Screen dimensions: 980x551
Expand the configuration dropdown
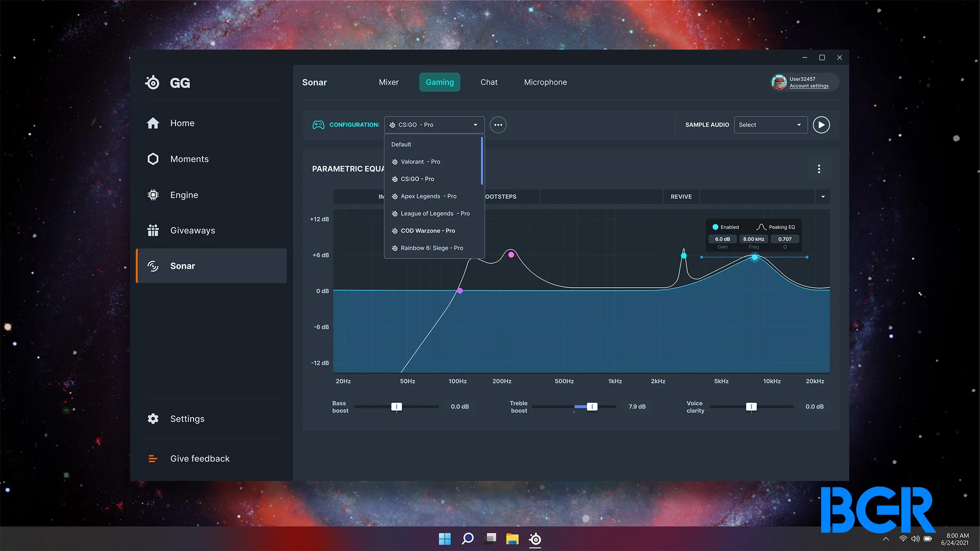pyautogui.click(x=434, y=124)
